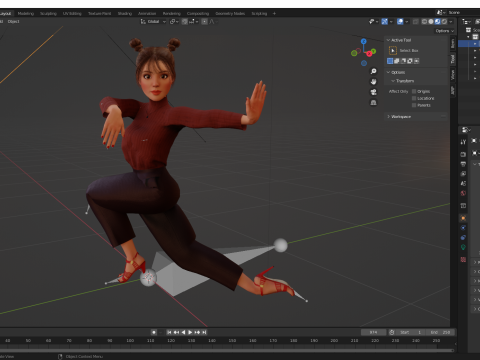Switch to the UV Editing workspace tab
Screen dimensions: 480x360
pos(72,13)
